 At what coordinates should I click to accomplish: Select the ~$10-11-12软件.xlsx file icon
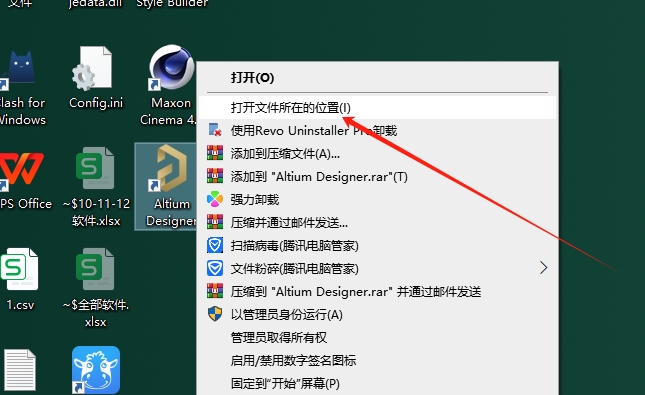point(95,168)
